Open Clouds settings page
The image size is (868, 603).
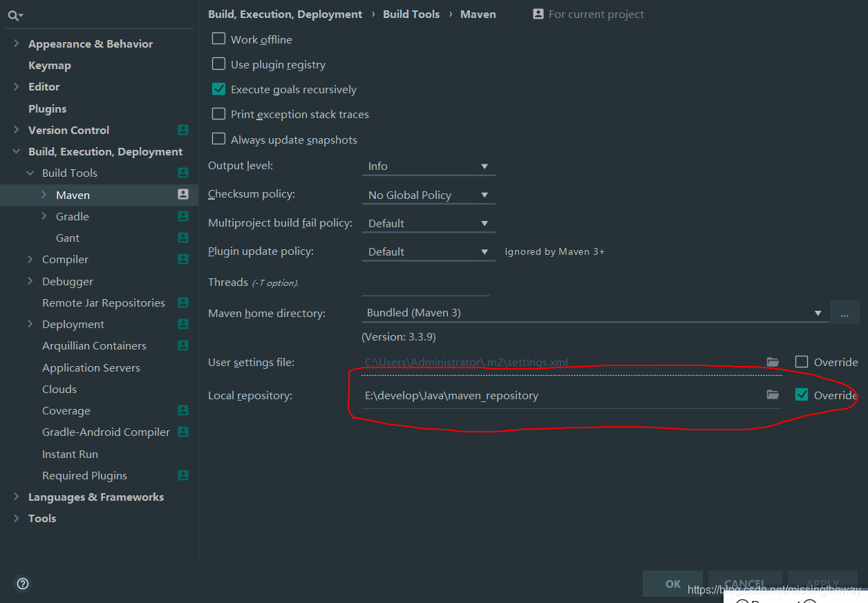59,389
